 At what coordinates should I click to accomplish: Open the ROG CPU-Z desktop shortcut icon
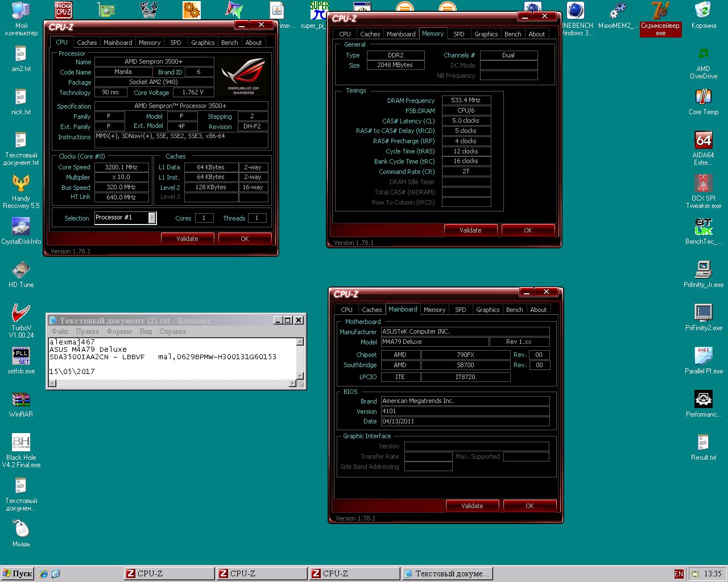click(x=63, y=9)
